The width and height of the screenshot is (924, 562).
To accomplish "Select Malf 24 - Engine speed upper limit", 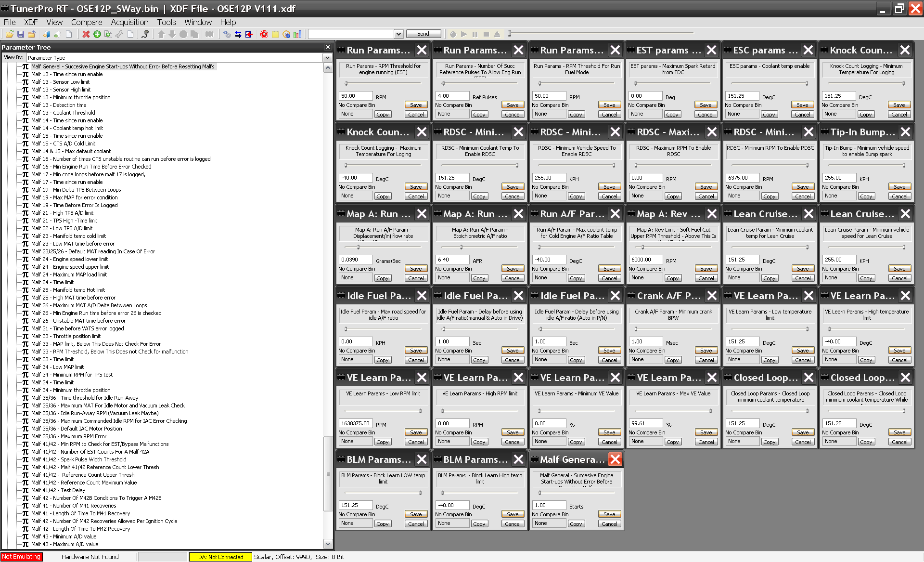I will 70,267.
